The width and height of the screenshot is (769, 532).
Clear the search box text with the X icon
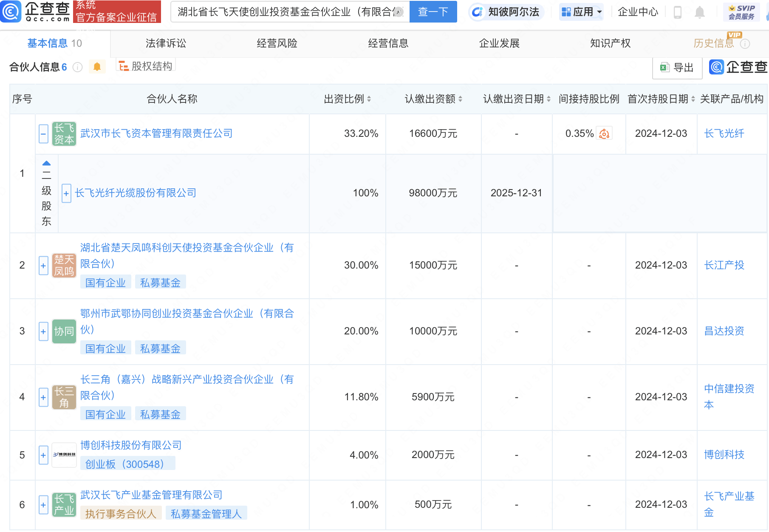coord(399,12)
